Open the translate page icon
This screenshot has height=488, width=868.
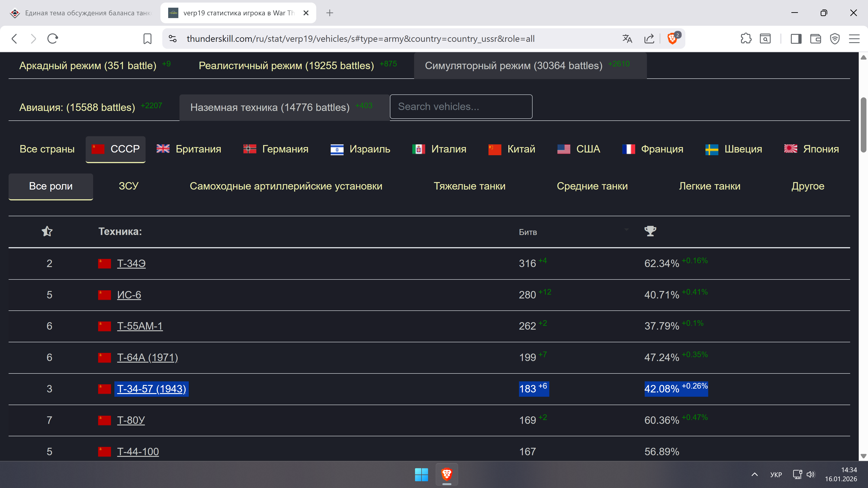click(627, 39)
